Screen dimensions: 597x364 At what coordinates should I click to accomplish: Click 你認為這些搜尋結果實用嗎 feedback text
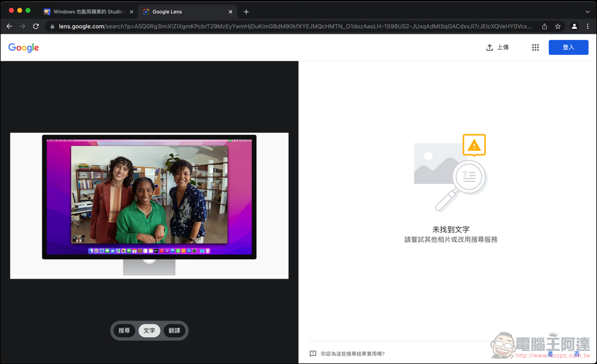pos(353,354)
